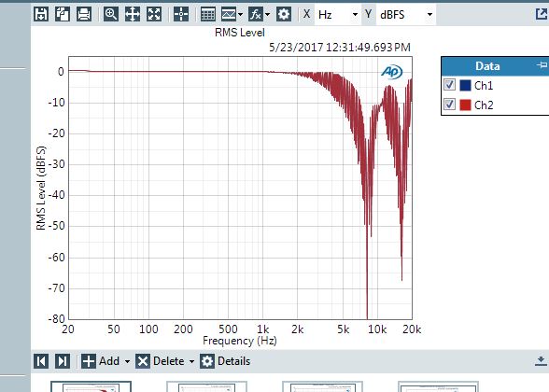Select Ch1 label in Data legend
549x392 pixels.
(484, 85)
